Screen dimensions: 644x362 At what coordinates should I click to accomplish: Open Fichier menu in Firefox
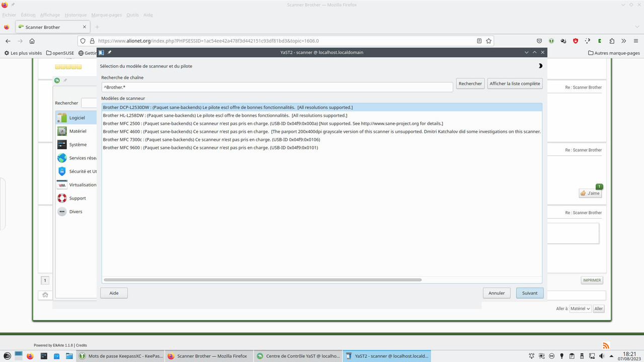tap(9, 15)
